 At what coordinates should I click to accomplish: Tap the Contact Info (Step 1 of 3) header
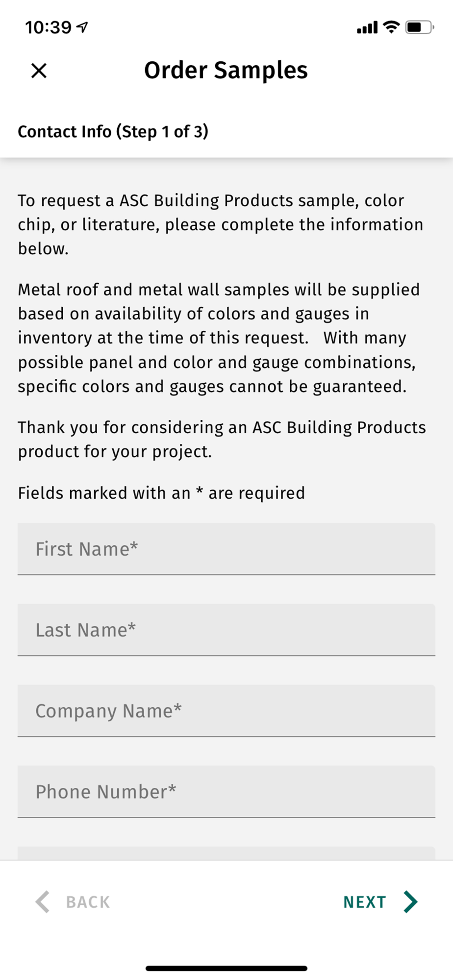[113, 131]
